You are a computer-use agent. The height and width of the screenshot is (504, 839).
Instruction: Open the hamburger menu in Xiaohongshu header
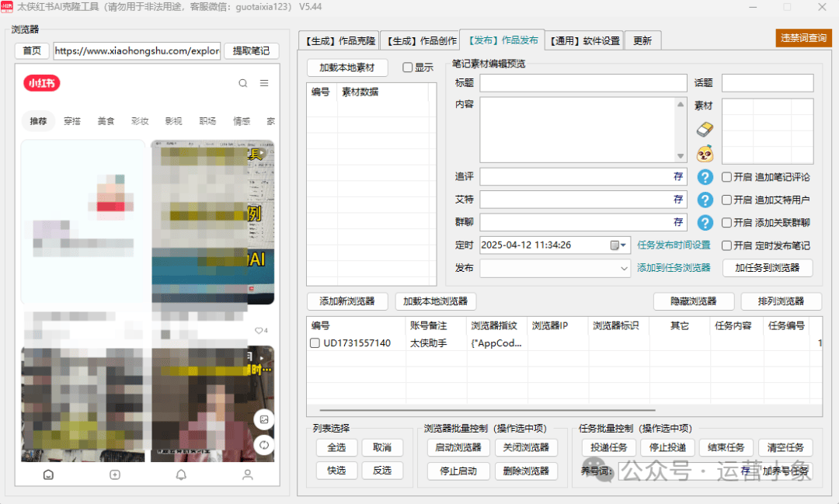coord(264,83)
